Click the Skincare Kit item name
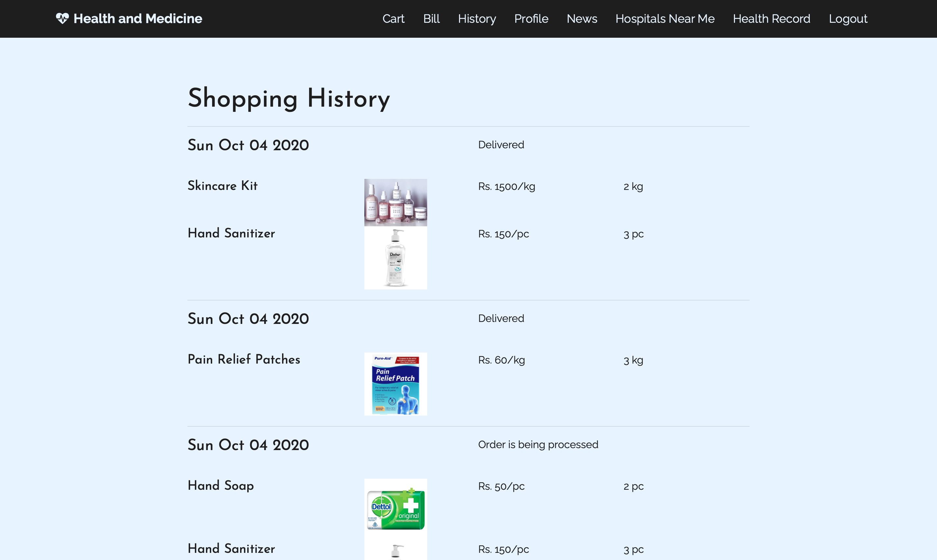The width and height of the screenshot is (937, 560). [222, 186]
